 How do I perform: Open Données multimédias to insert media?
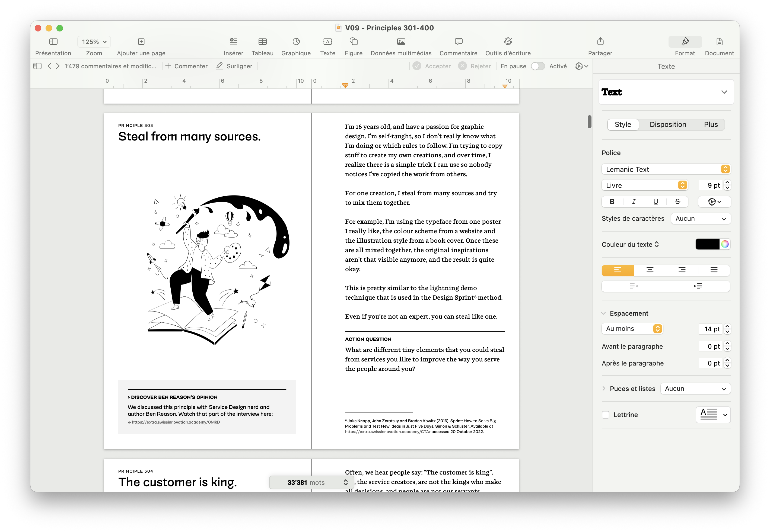coord(401,46)
